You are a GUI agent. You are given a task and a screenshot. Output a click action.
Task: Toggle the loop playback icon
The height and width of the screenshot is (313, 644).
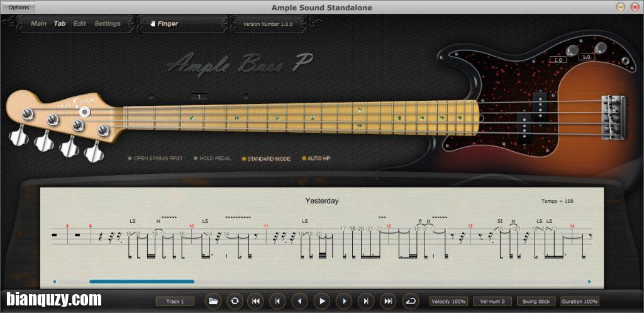410,302
